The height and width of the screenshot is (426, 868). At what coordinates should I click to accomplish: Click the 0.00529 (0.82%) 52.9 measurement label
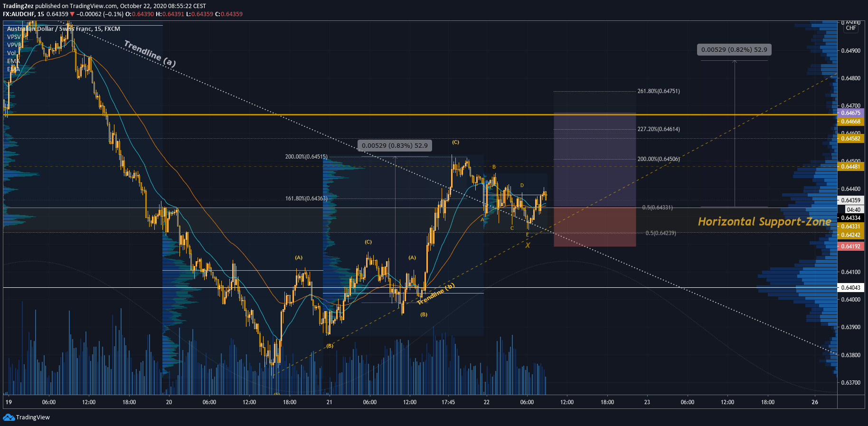click(x=734, y=49)
